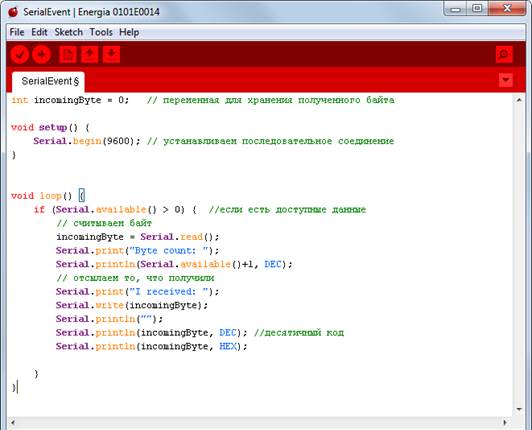Save sketch with the down-arrow icon
The height and width of the screenshot is (430, 532).
(x=111, y=54)
